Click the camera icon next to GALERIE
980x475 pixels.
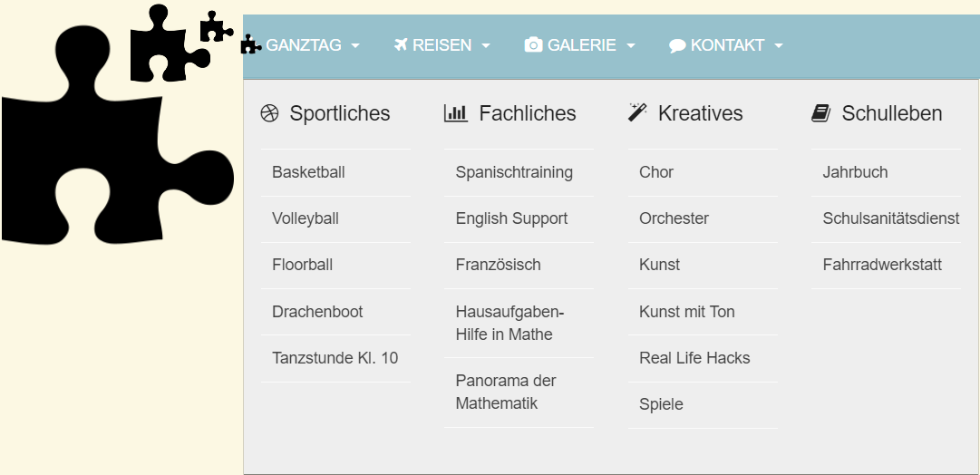(533, 45)
